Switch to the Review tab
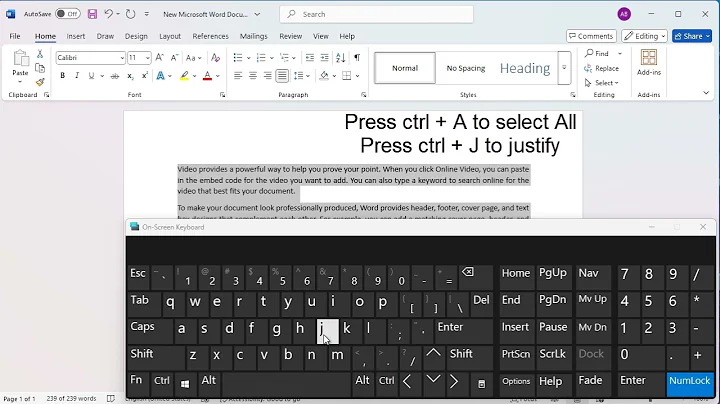The height and width of the screenshot is (404, 720). tap(291, 36)
